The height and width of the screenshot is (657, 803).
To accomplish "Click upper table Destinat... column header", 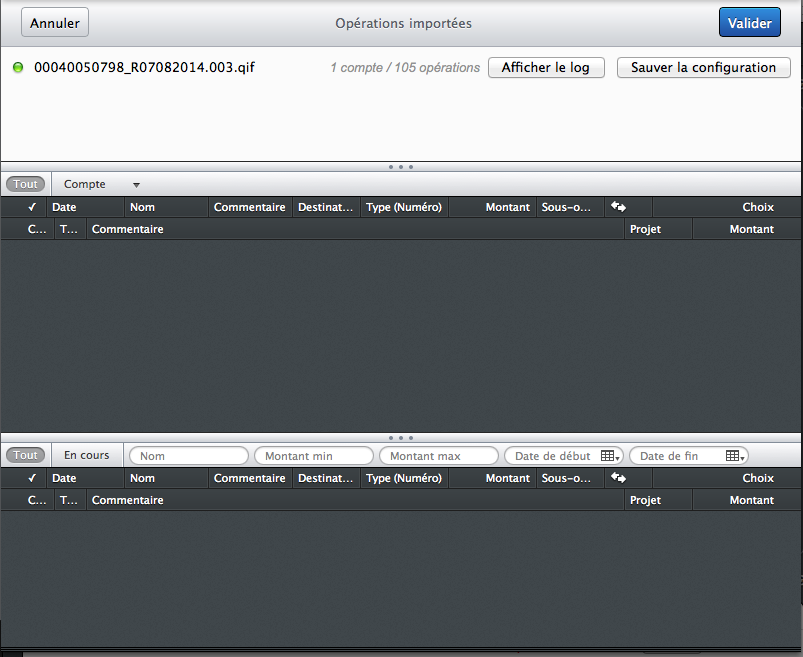I will click(326, 207).
